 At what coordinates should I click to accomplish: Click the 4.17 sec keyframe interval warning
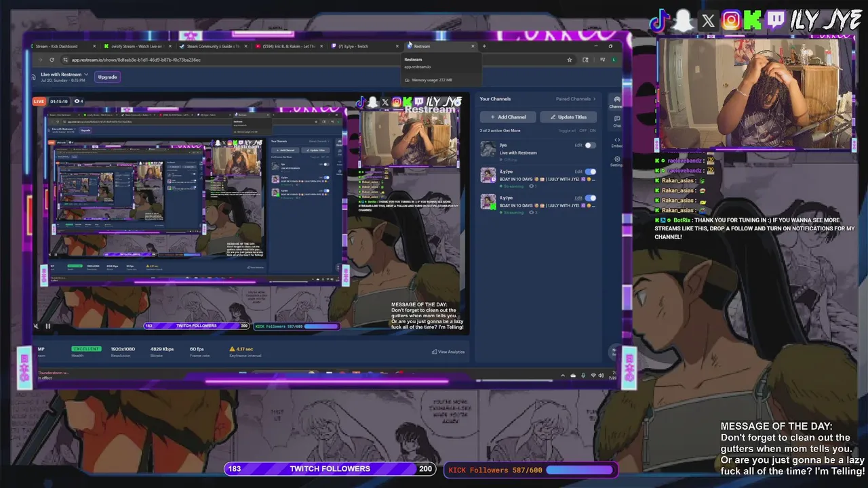pyautogui.click(x=240, y=349)
